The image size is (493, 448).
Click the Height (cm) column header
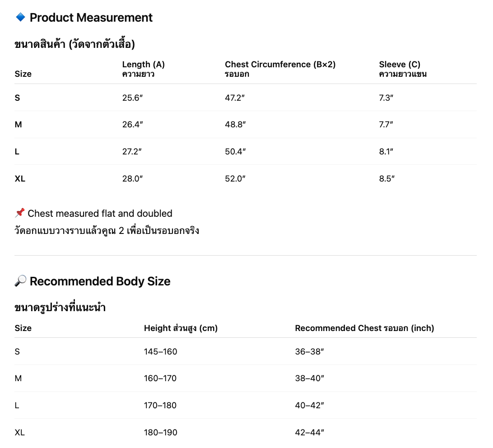pos(181,328)
